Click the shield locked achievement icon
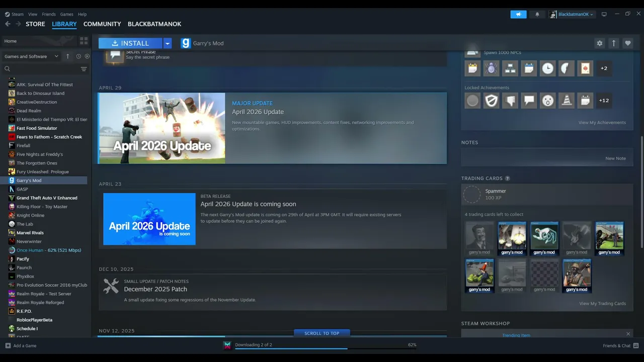644x362 pixels. (491, 101)
